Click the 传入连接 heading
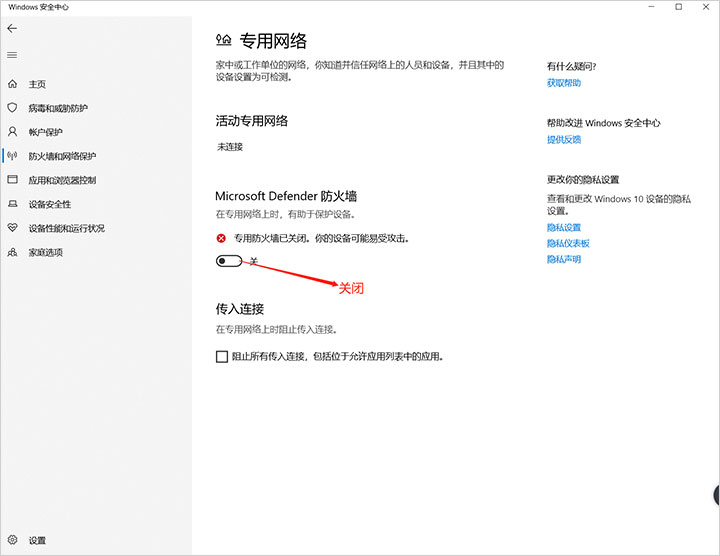The height and width of the screenshot is (556, 720). pyautogui.click(x=240, y=309)
